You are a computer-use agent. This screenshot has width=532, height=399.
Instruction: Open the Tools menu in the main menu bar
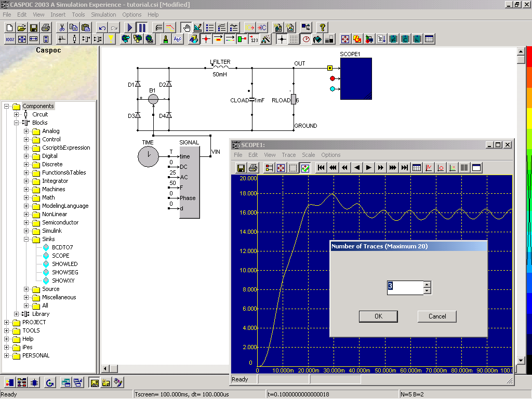click(78, 15)
